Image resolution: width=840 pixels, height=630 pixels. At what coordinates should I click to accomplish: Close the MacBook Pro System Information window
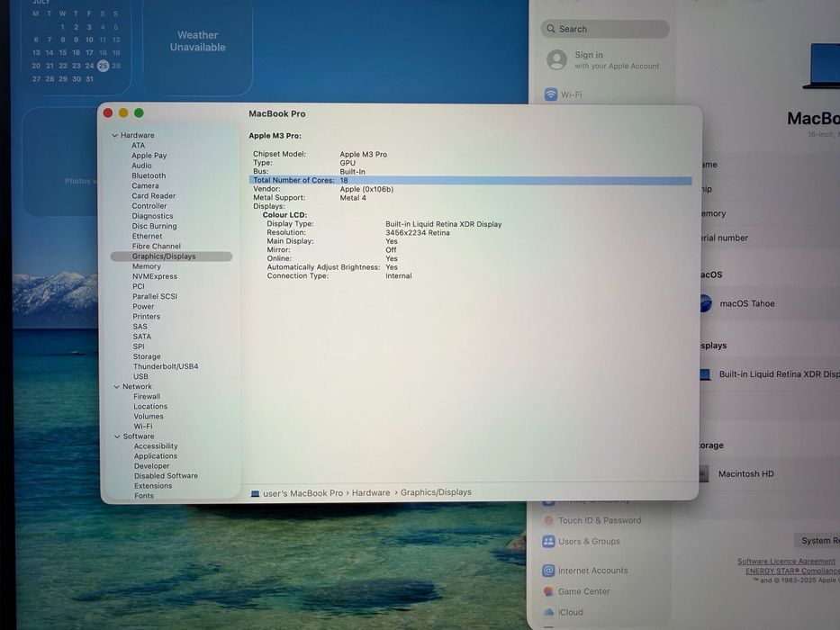[x=108, y=113]
